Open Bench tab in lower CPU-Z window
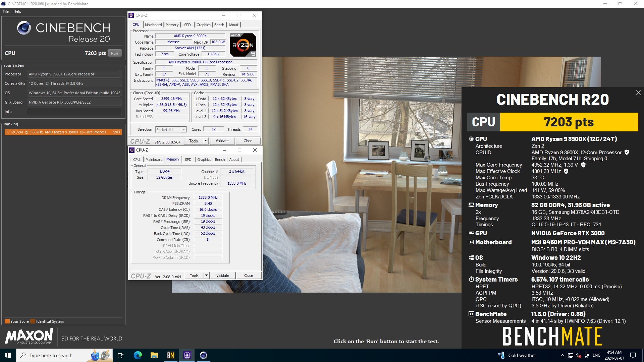This screenshot has width=644, height=362. (x=220, y=160)
